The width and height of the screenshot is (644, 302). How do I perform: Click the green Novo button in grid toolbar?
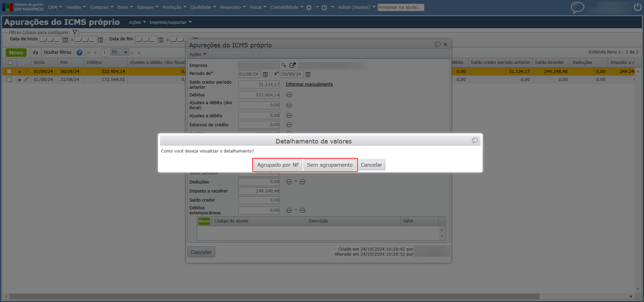point(16,52)
